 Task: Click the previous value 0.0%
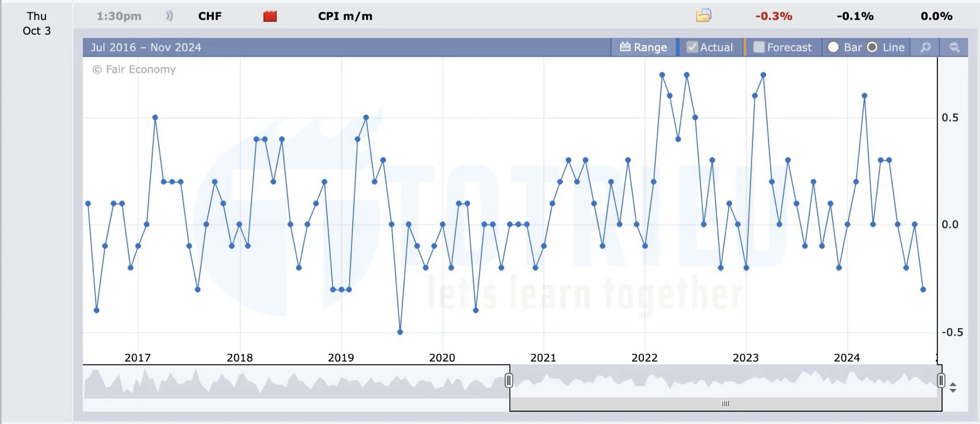pyautogui.click(x=936, y=16)
